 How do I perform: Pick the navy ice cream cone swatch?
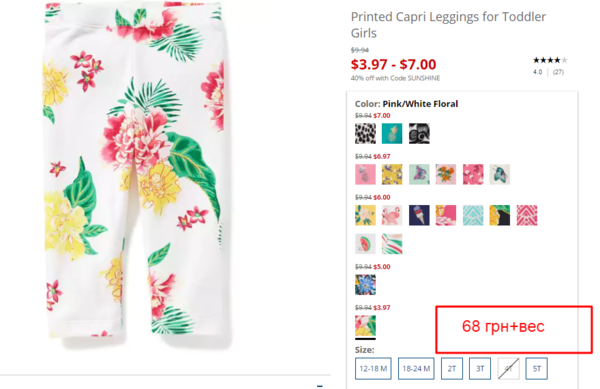click(419, 215)
